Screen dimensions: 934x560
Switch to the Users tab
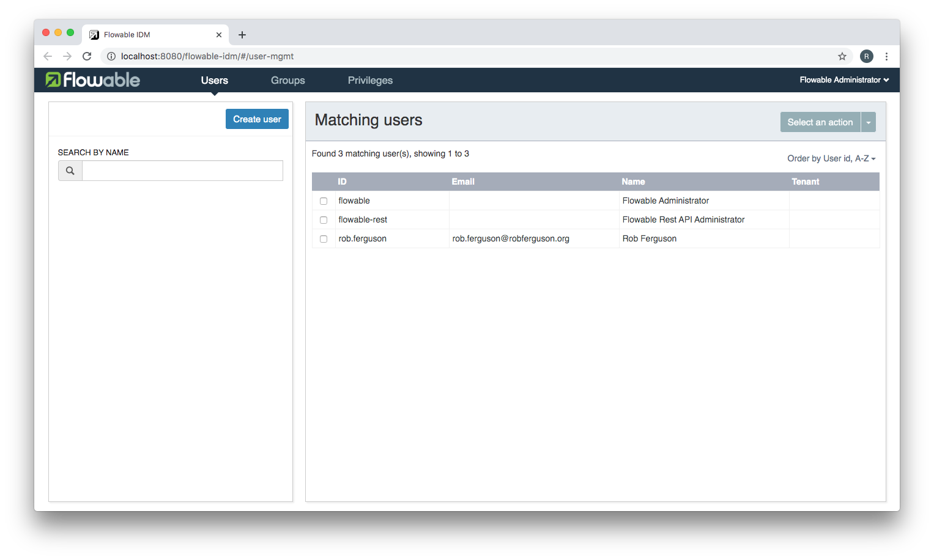point(215,80)
